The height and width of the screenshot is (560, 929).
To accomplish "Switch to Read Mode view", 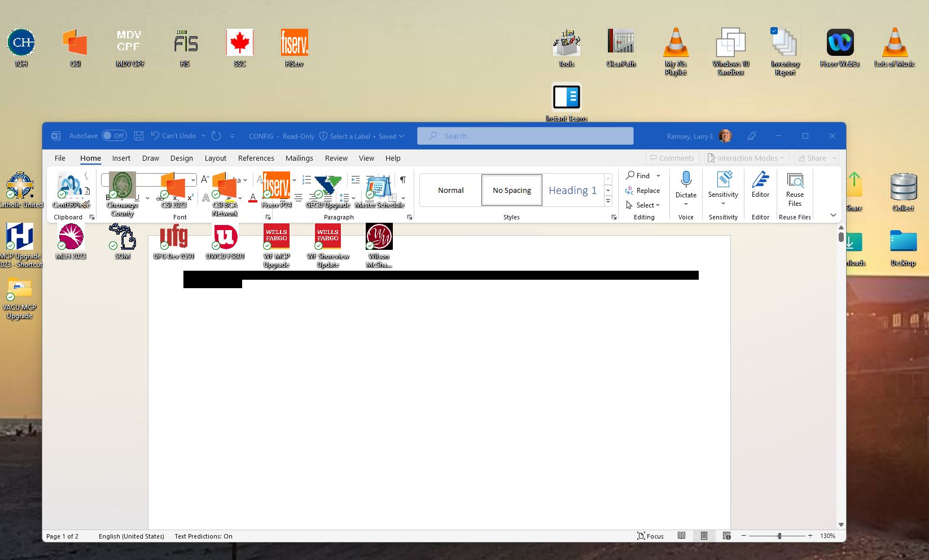I will point(682,536).
